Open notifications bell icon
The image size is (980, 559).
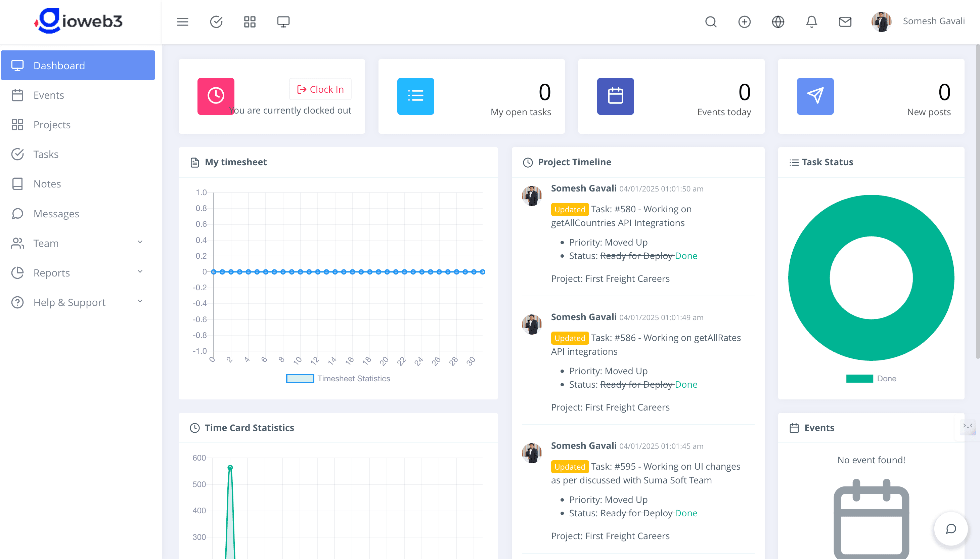tap(811, 22)
